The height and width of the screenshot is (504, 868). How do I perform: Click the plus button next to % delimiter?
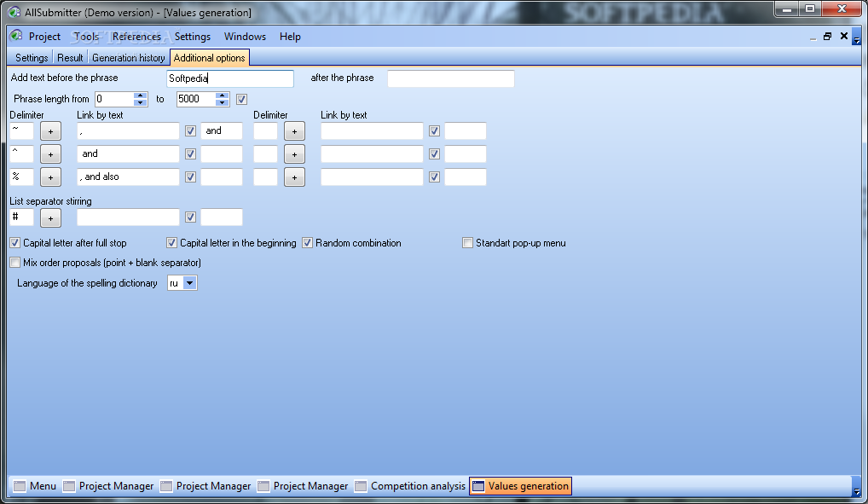(x=50, y=177)
